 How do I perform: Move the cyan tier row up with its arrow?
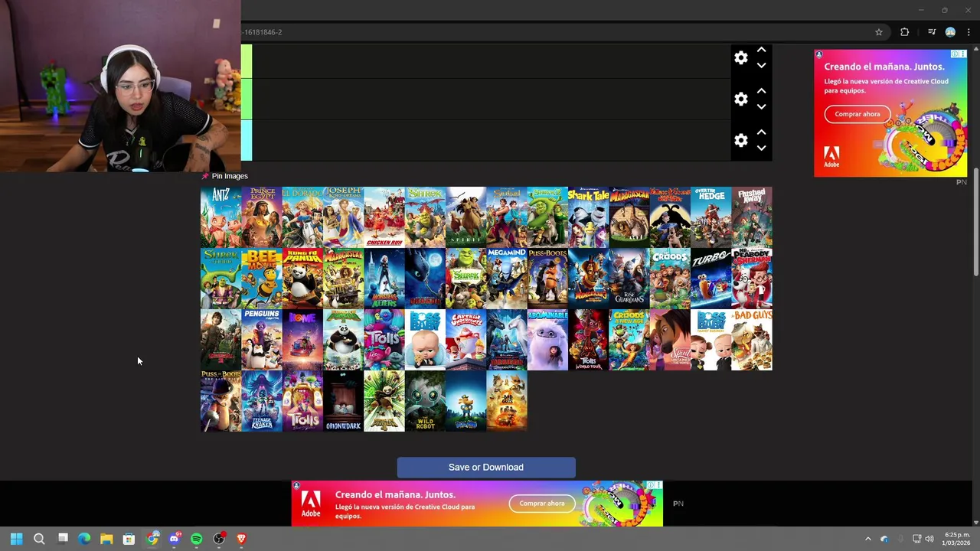[761, 132]
